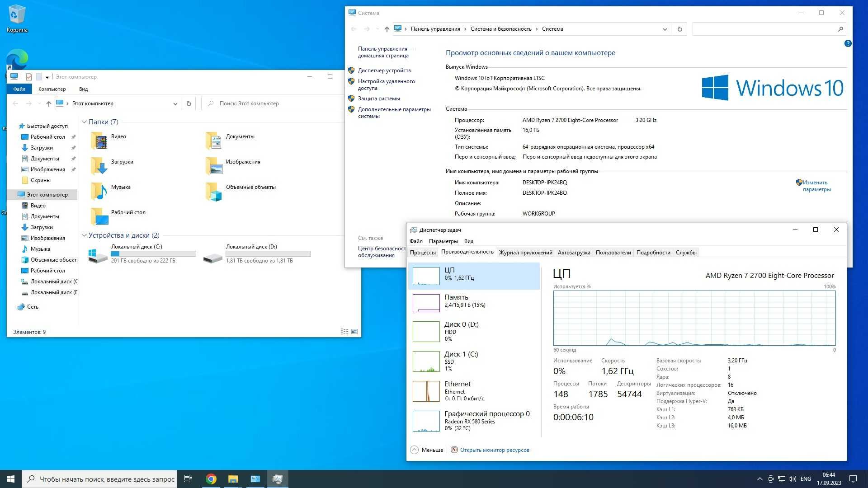The height and width of the screenshot is (488, 868).
Task: Click the Properties quick access toolbar icon
Action: tap(29, 77)
